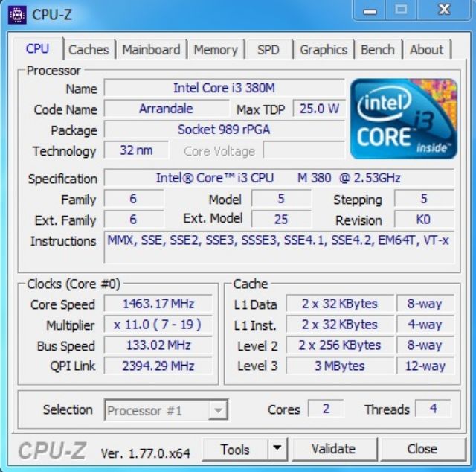The height and width of the screenshot is (472, 476).
Task: Click the Close button at bottom
Action: pos(422,449)
